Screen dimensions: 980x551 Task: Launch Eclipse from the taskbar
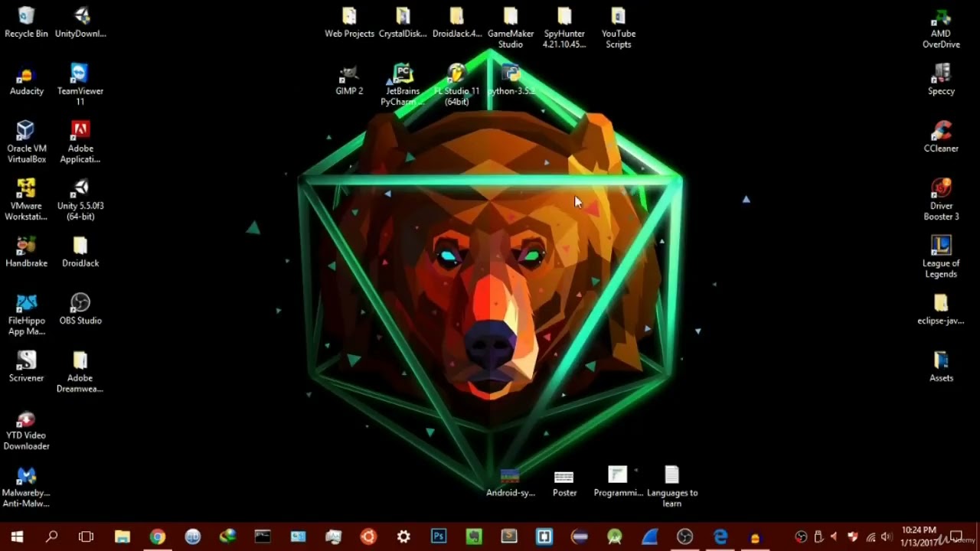pos(580,536)
